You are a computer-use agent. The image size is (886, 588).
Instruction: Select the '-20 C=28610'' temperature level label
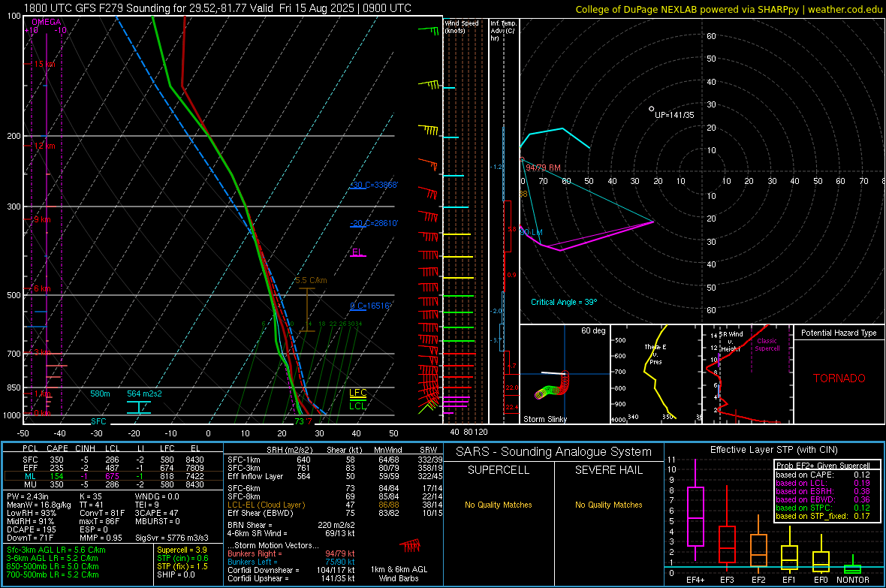[374, 223]
